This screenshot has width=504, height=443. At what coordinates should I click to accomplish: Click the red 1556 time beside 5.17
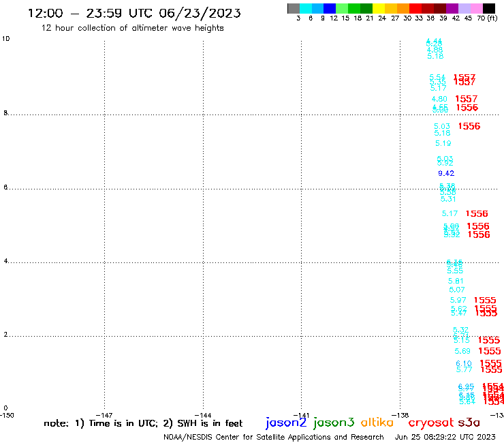pyautogui.click(x=477, y=213)
